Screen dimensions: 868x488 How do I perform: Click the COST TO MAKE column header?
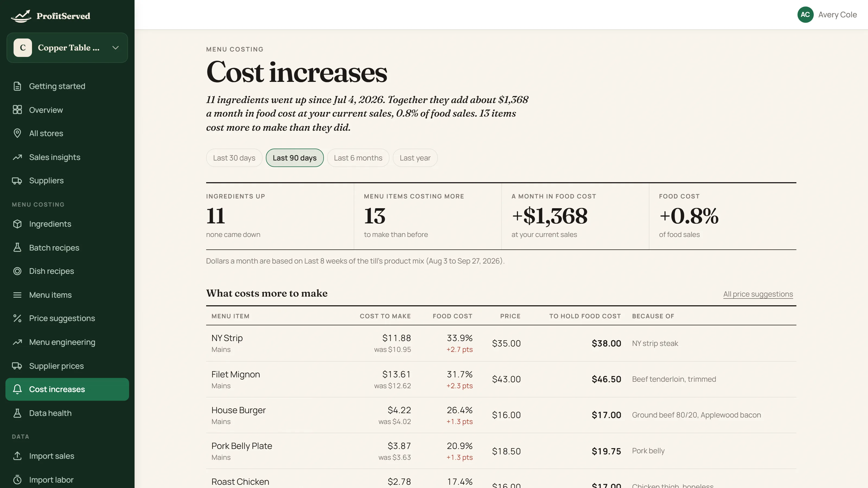click(x=385, y=316)
